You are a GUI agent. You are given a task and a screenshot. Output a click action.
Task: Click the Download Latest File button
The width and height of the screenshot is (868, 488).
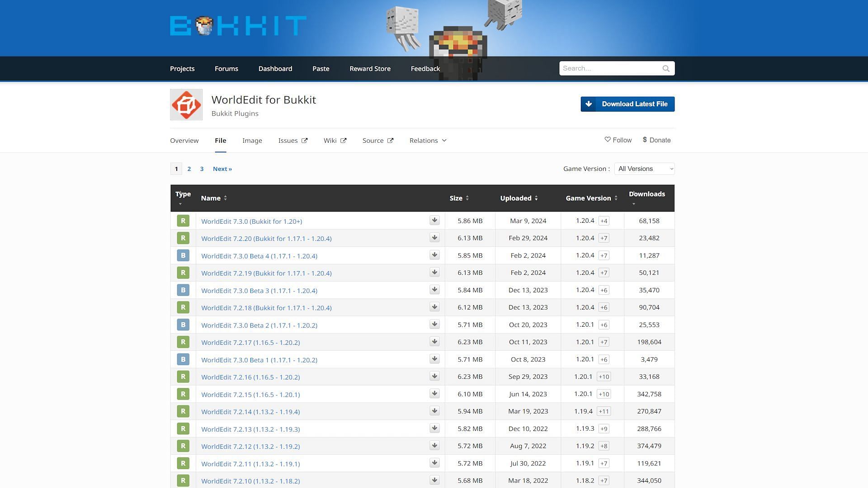627,104
